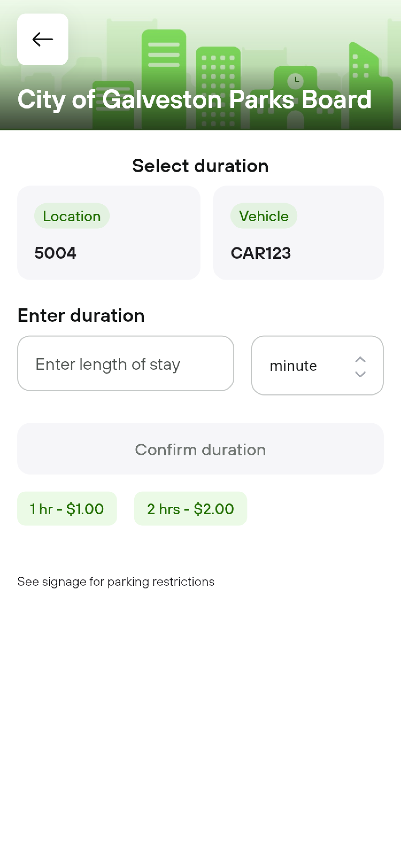
Task: Select vehicle plate CAR123
Action: pos(260,253)
